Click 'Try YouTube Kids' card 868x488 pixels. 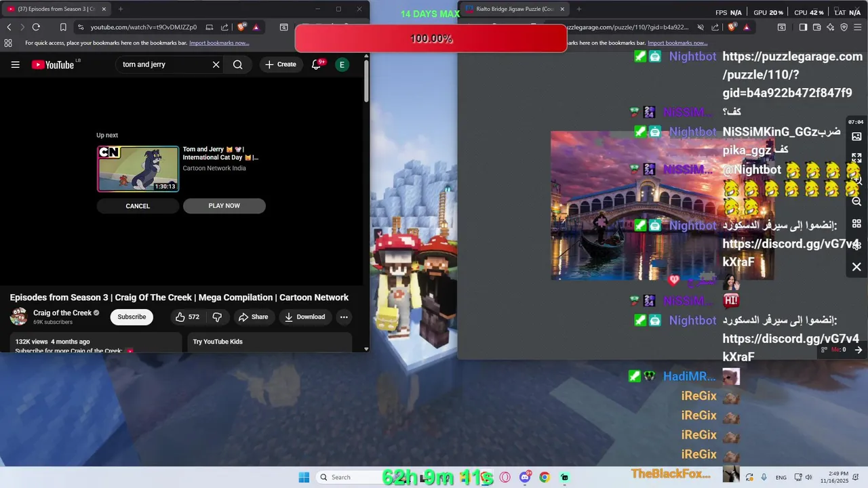point(270,342)
